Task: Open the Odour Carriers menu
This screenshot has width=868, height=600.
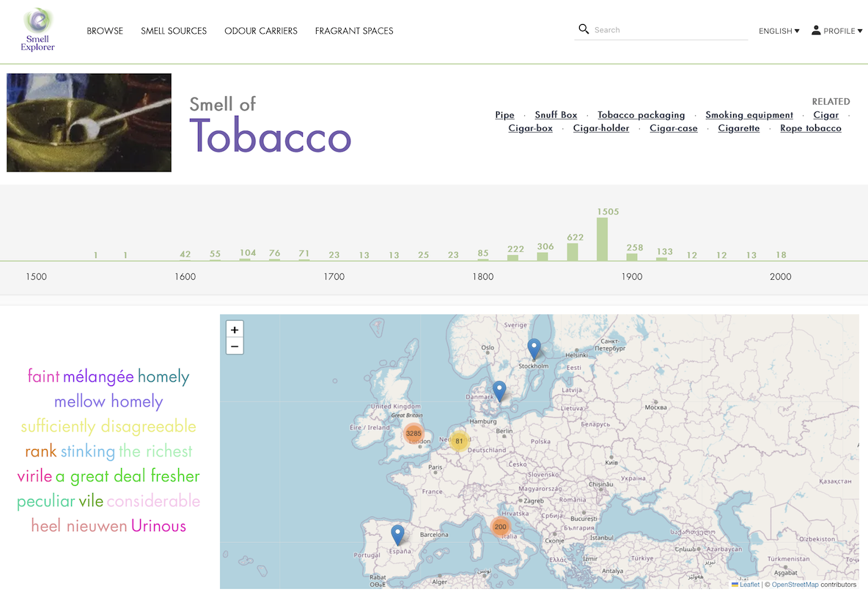Action: 261,31
